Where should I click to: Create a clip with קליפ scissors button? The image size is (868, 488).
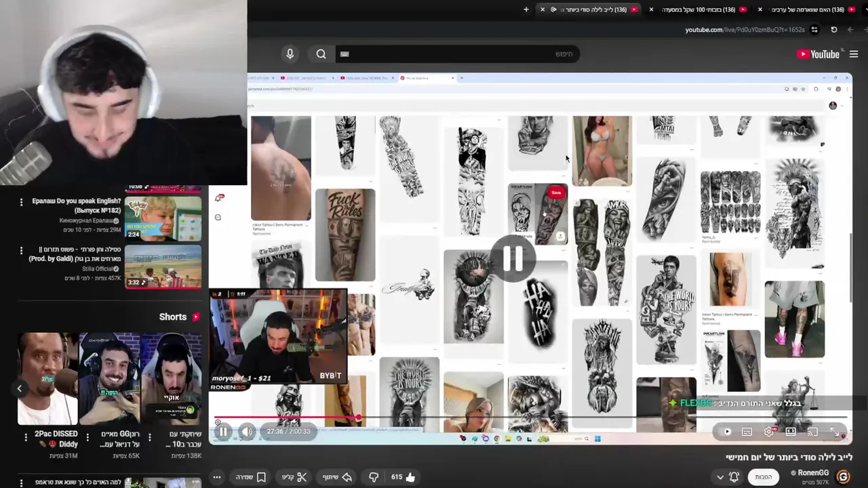[x=294, y=477]
